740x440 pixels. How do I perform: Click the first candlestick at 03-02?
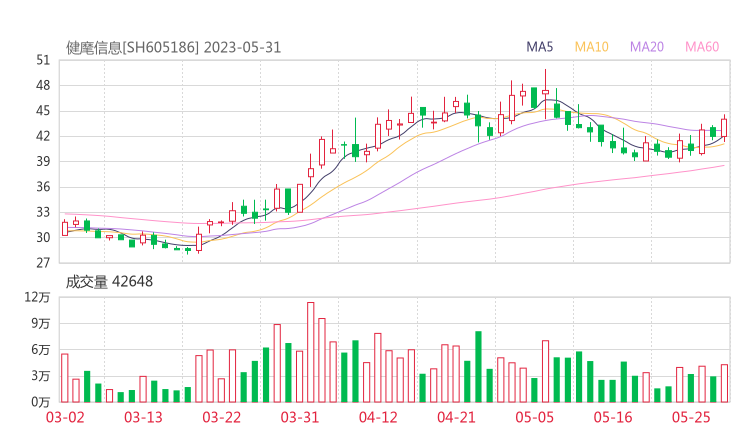tap(65, 228)
